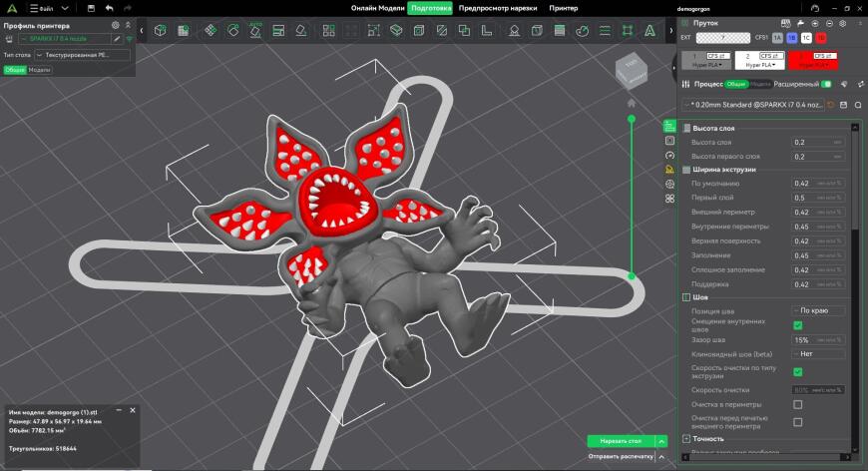This screenshot has height=471, width=868.
Task: Click the AUTO lay-flat toolbar icon
Action: point(255,31)
